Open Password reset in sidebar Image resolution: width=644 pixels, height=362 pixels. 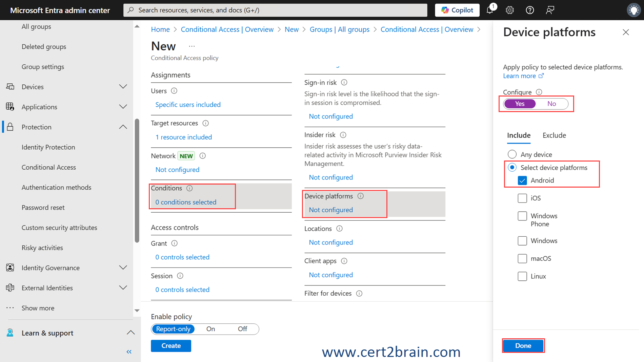[43, 208]
